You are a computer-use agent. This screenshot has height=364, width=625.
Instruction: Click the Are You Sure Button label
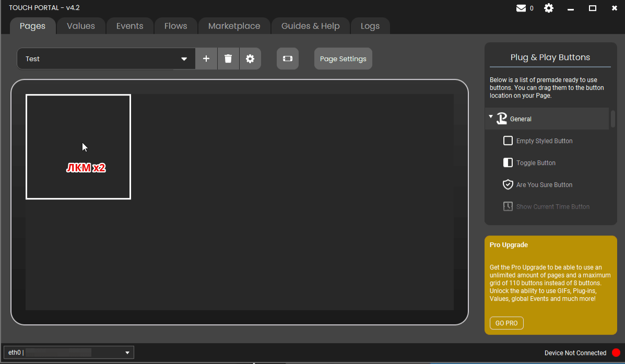point(545,184)
